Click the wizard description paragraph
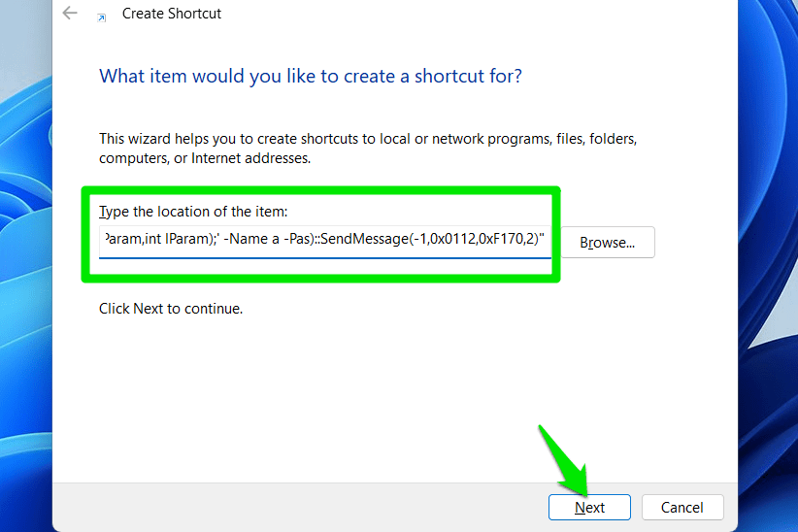Screen dimensions: 798x532 [367, 148]
